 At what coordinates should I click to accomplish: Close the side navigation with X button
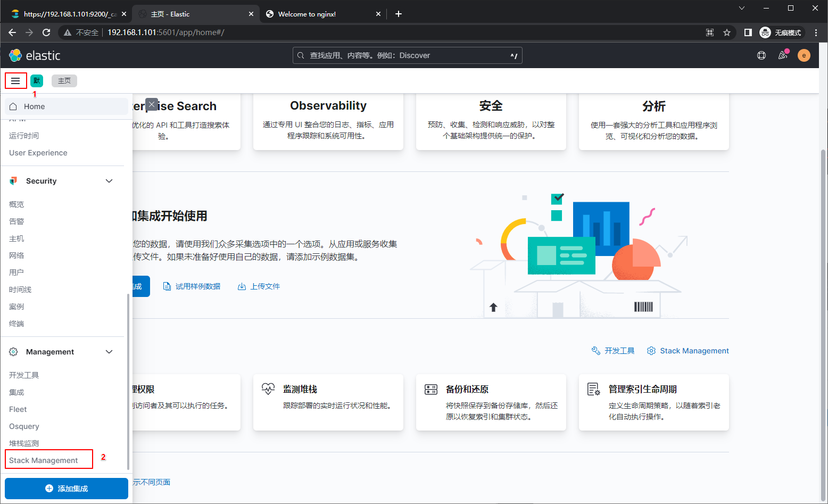152,105
